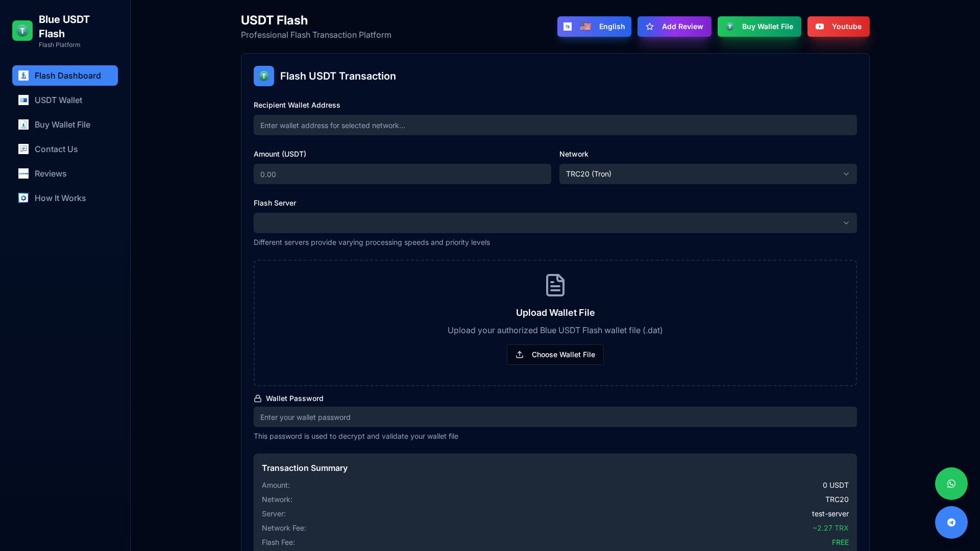Image resolution: width=980 pixels, height=551 pixels.
Task: Click the TRC20 value in summary
Action: point(837,499)
